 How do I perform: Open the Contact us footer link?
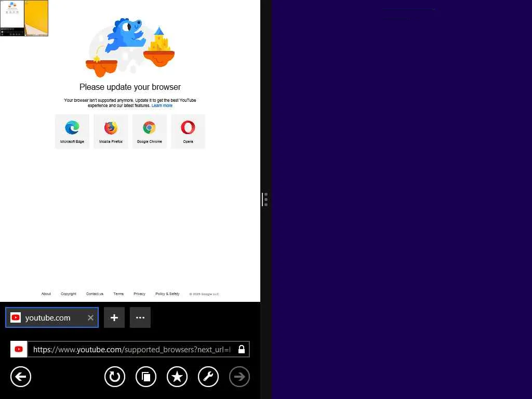coord(95,294)
